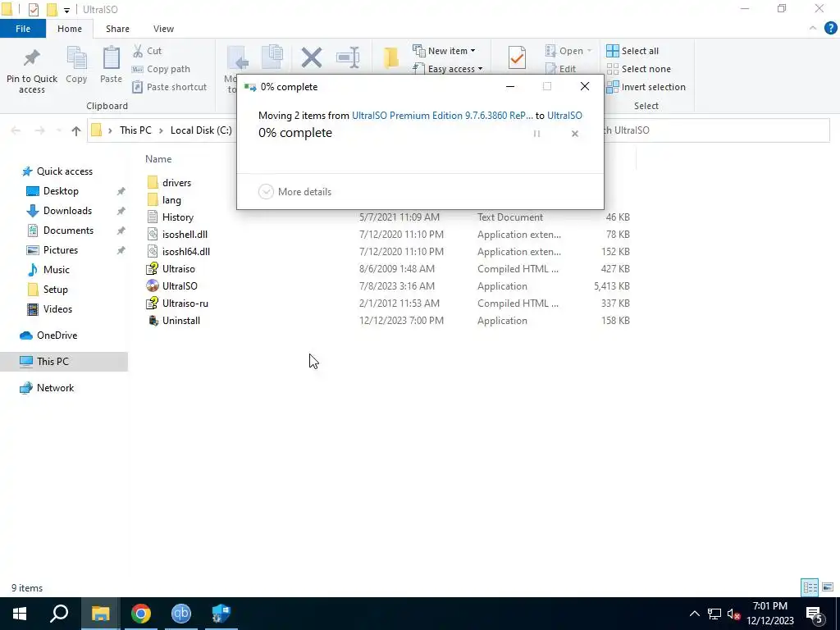Switch to large icons view icon

[x=828, y=587]
